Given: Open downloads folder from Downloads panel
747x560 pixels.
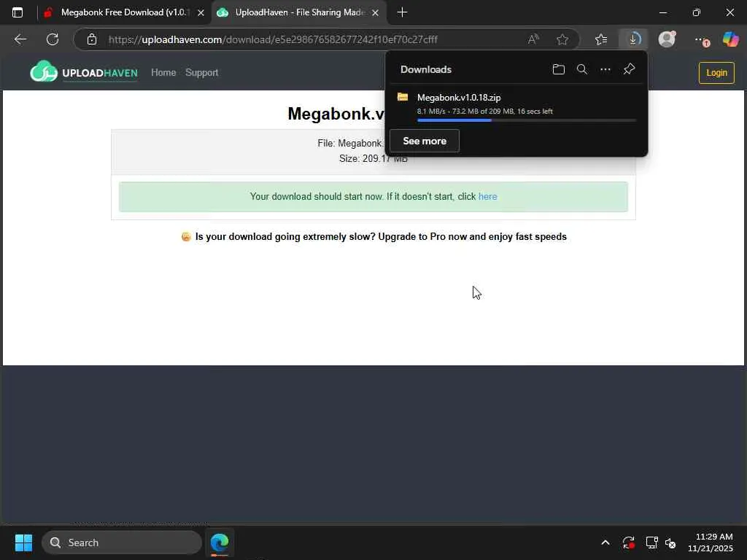Looking at the screenshot, I should pos(558,69).
